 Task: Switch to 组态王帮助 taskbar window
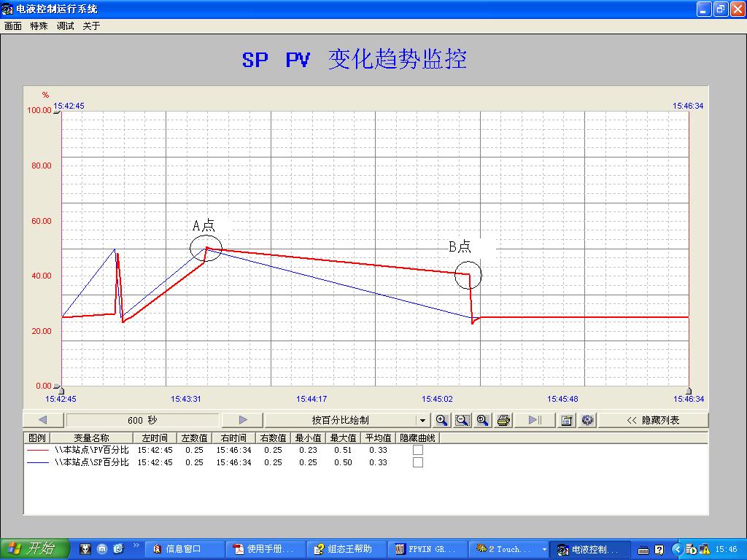pyautogui.click(x=345, y=549)
